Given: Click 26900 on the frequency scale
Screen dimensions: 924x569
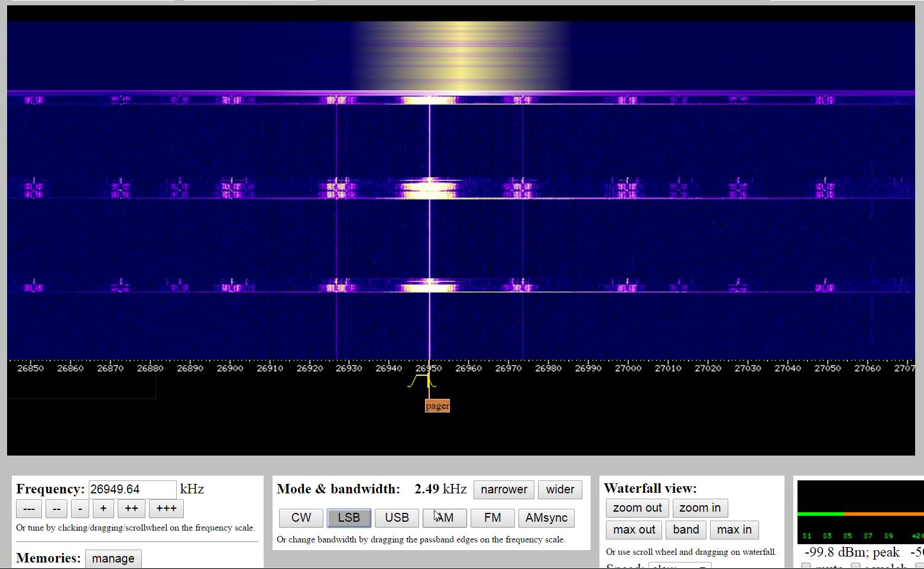Looking at the screenshot, I should pyautogui.click(x=230, y=368).
